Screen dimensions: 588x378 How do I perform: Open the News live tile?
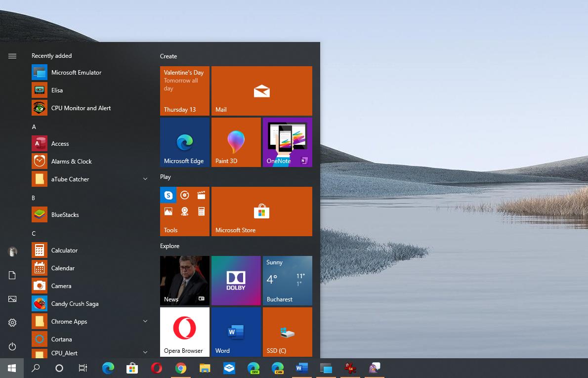(x=184, y=281)
